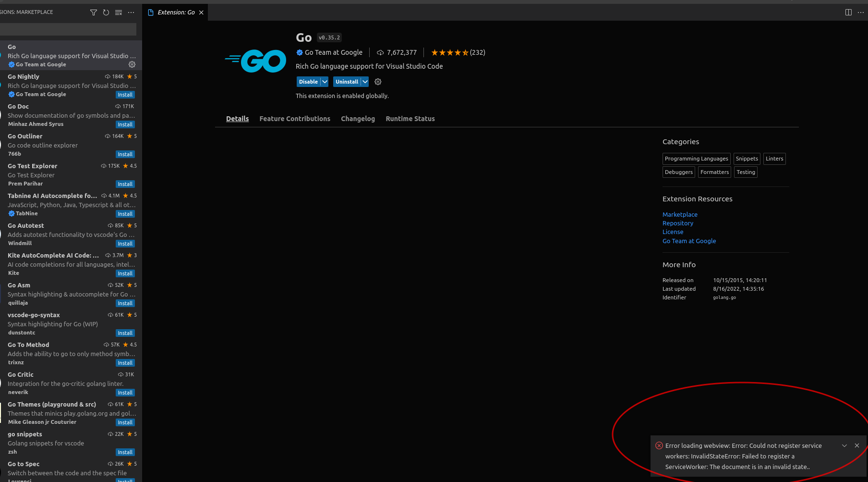Open the Disable button dropdown arrow
The image size is (868, 482).
coord(325,82)
